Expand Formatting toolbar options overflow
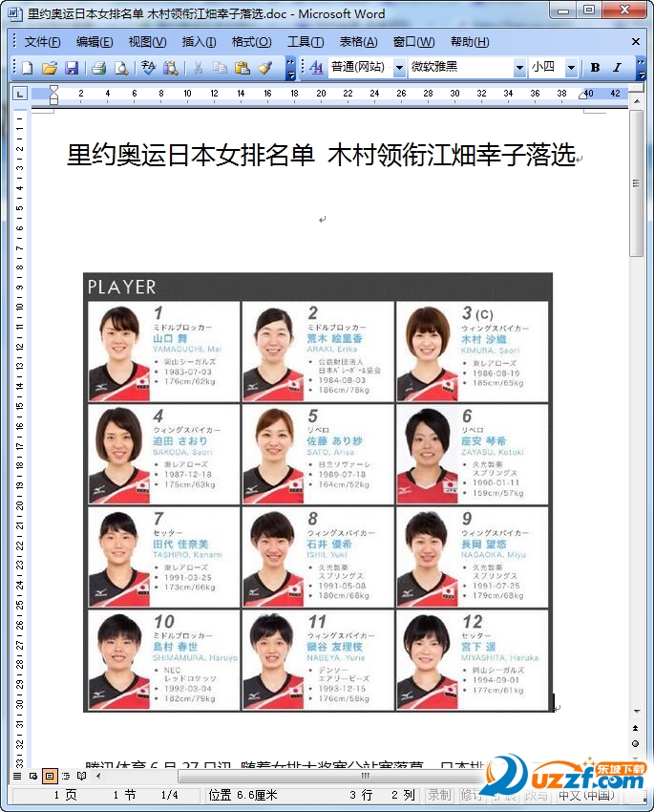Screen dimensions: 654x812 pos(641,68)
